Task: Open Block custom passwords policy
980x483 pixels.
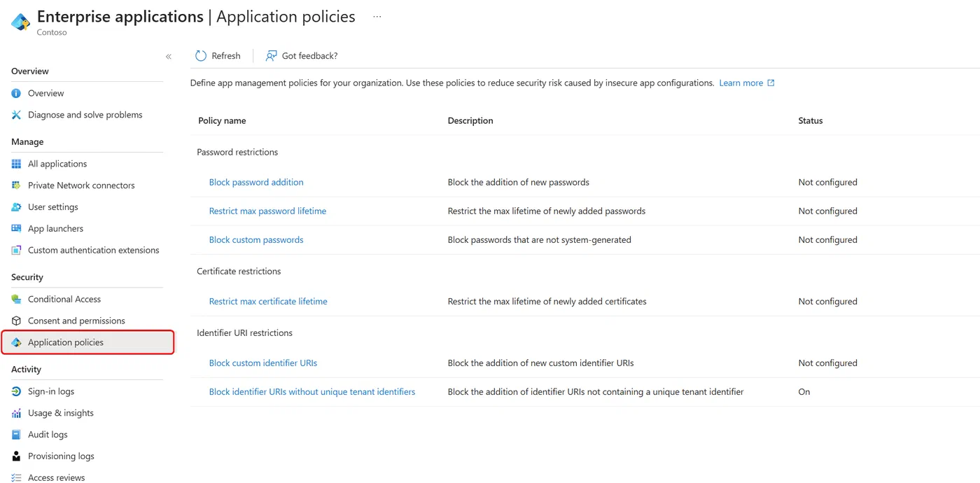Action: click(256, 239)
